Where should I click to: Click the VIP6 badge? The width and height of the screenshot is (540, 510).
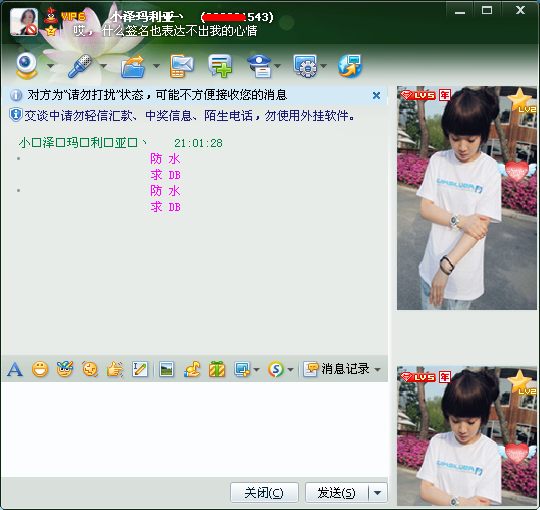(73, 16)
